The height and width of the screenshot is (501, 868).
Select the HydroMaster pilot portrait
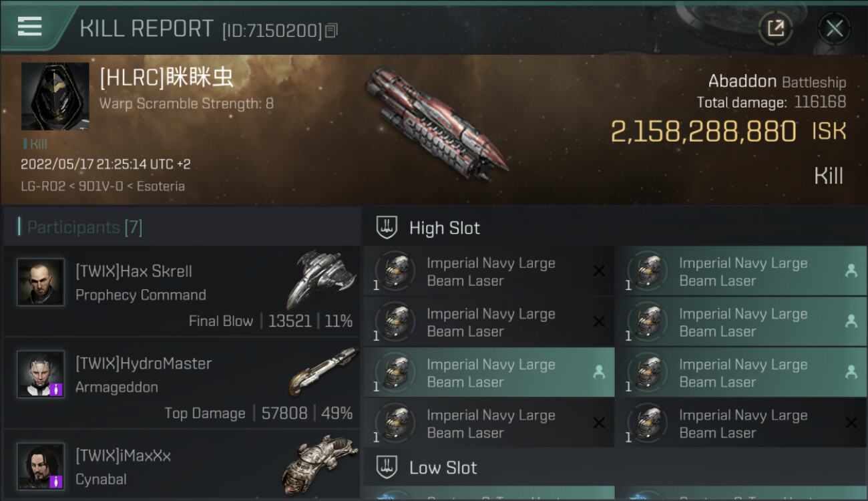(x=41, y=374)
